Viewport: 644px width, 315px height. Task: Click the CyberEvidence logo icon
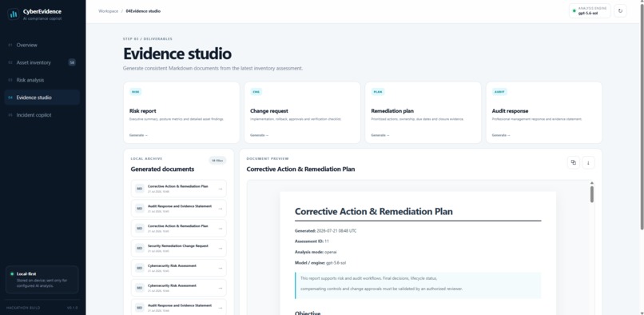pyautogui.click(x=14, y=14)
